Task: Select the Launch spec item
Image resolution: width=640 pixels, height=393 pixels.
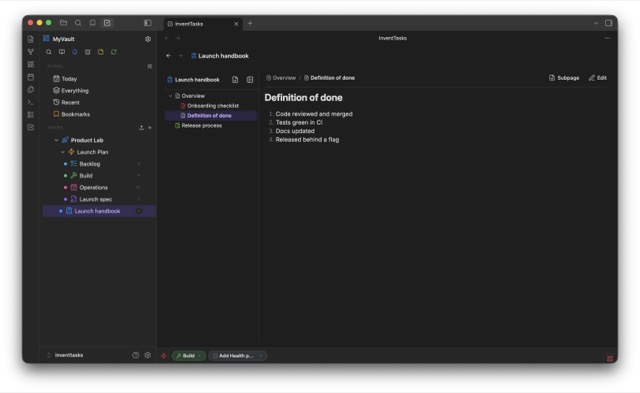Action: [x=98, y=199]
